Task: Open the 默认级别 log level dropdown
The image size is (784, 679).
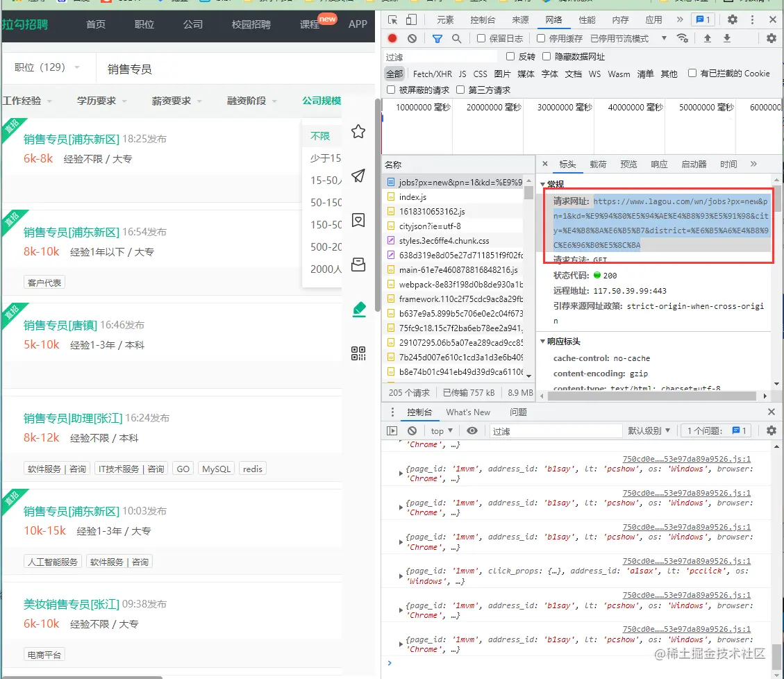Action: point(649,430)
